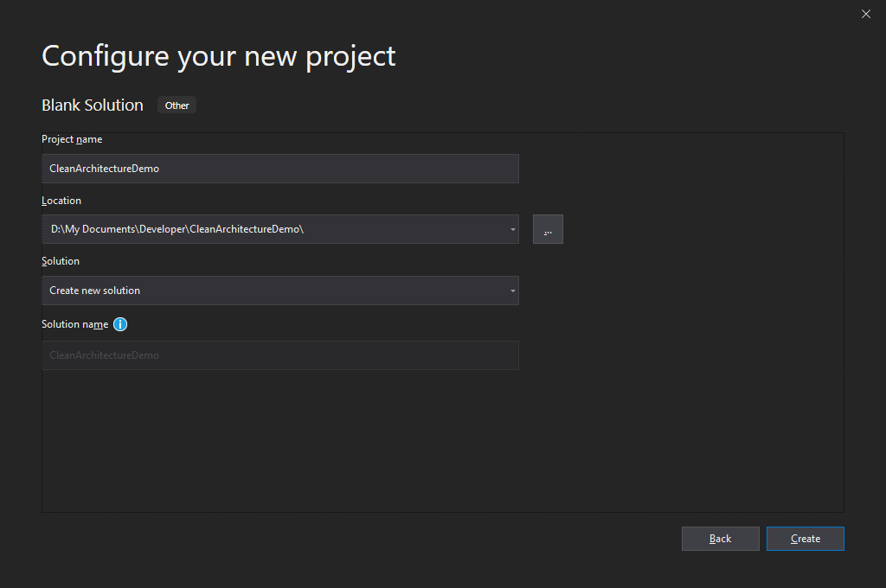Click the 'Configure your new project' title
Viewport: 886px width, 588px height.
[x=219, y=56]
